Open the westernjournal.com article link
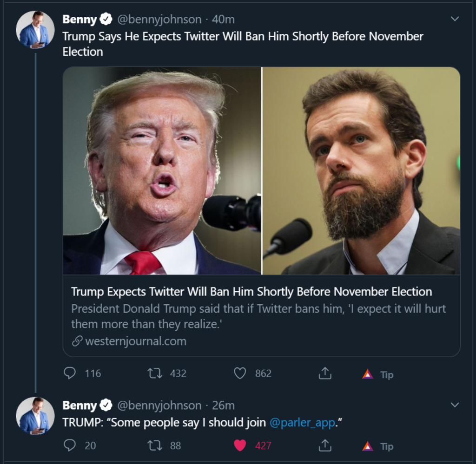476x464 pixels. click(135, 341)
